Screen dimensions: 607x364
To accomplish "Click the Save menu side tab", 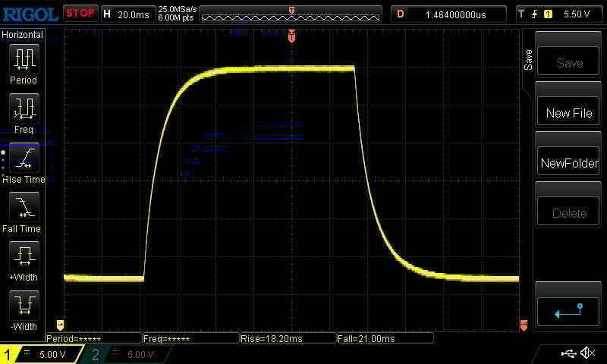I will click(528, 60).
